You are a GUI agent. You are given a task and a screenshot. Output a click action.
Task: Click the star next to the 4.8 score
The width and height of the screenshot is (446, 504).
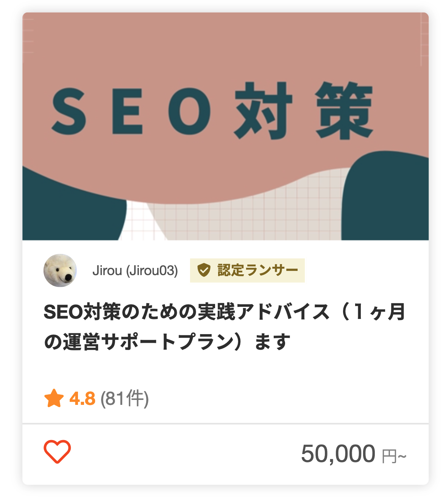(x=54, y=398)
